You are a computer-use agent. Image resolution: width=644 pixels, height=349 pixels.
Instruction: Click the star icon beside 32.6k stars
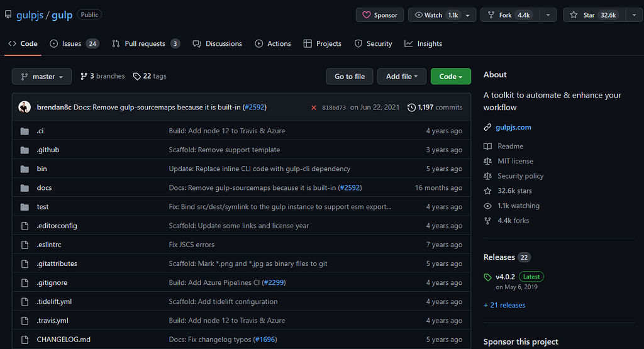pyautogui.click(x=487, y=191)
